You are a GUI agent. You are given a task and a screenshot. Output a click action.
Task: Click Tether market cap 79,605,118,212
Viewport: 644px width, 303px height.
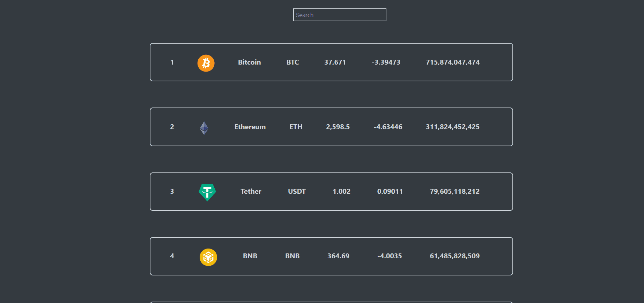tap(455, 191)
